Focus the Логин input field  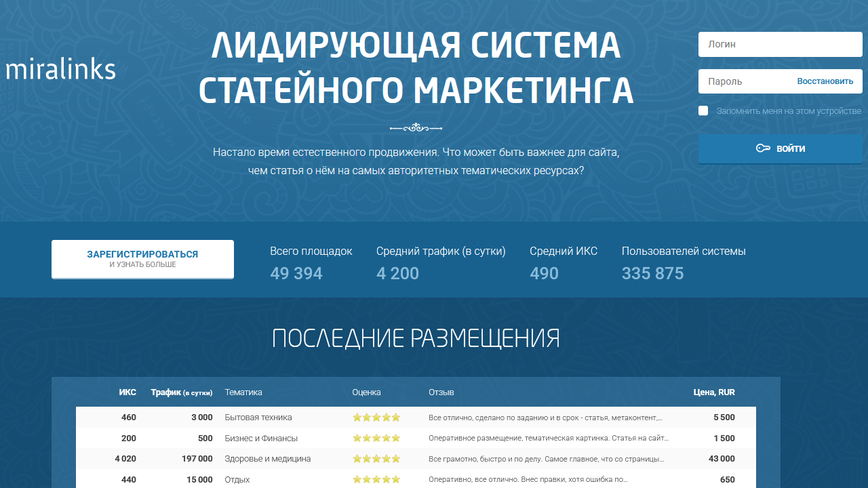click(x=780, y=45)
